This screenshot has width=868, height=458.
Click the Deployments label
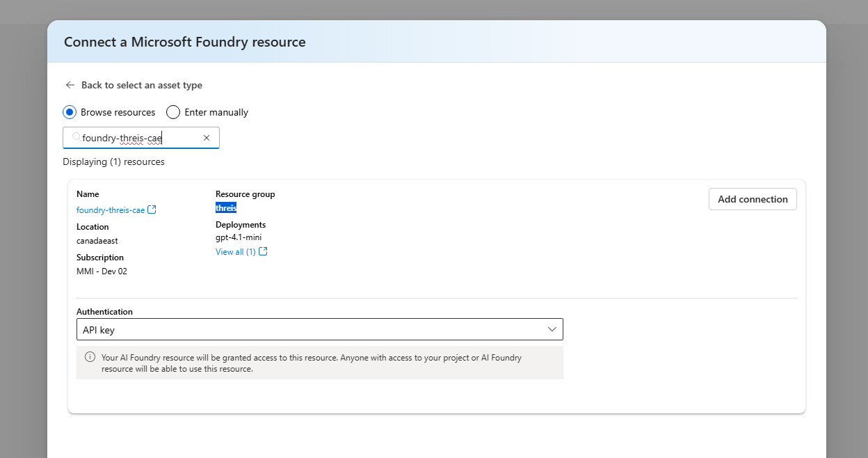click(241, 225)
